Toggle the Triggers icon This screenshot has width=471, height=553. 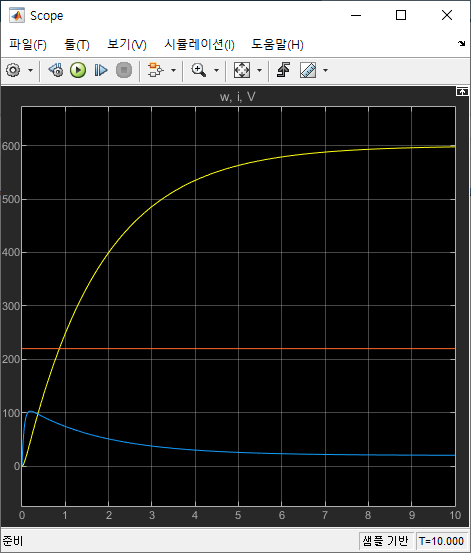click(283, 70)
